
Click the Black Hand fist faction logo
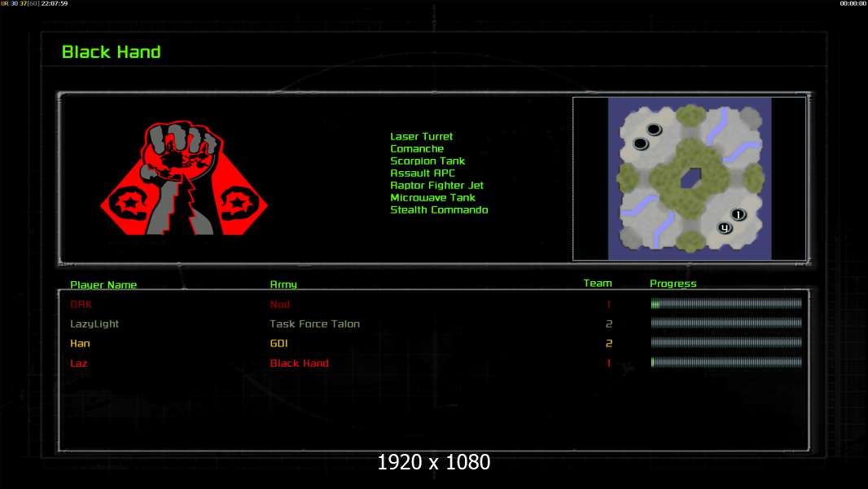(184, 178)
